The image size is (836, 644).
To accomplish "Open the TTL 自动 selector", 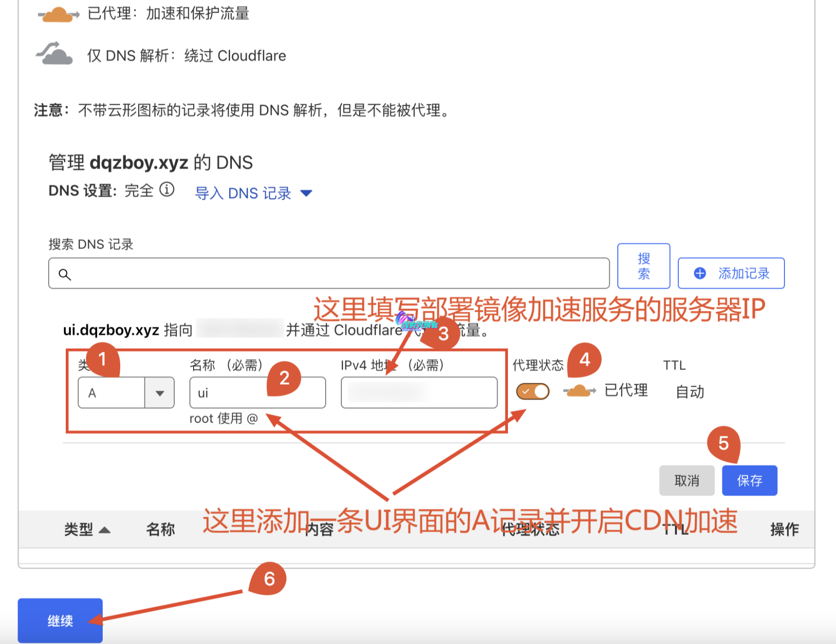I will (x=689, y=392).
